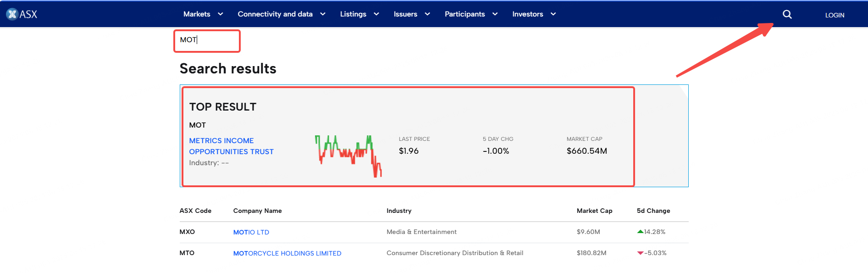
Task: Click the Search results heading
Action: (228, 68)
